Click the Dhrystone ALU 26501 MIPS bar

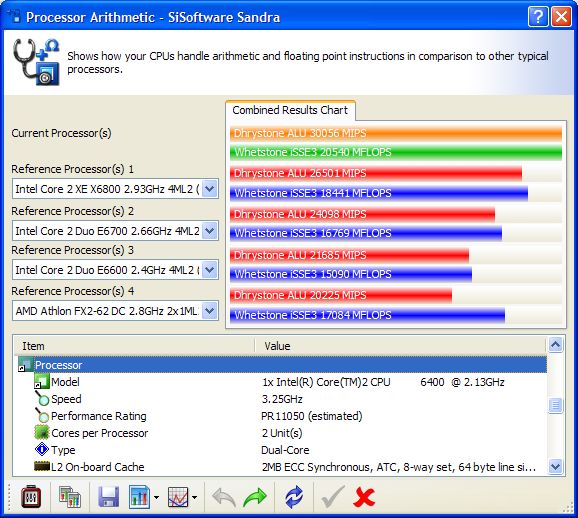[x=376, y=173]
